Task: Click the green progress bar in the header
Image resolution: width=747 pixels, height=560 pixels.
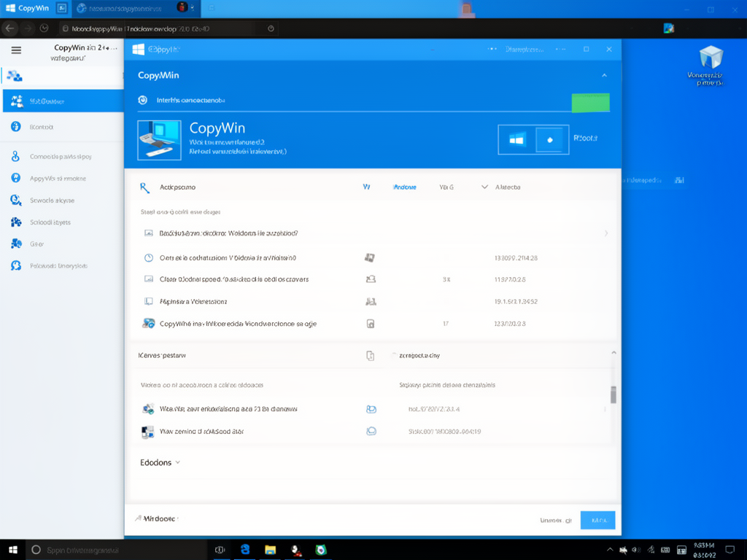Action: pyautogui.click(x=590, y=103)
